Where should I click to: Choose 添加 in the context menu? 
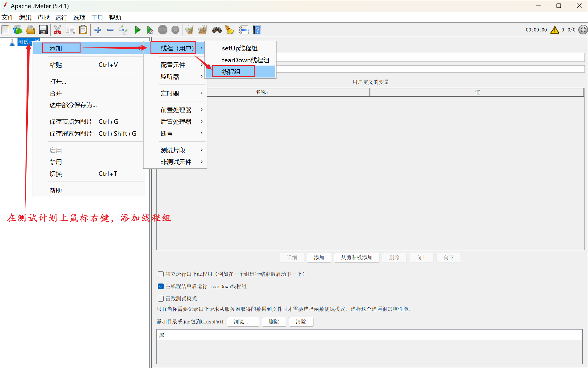89,48
